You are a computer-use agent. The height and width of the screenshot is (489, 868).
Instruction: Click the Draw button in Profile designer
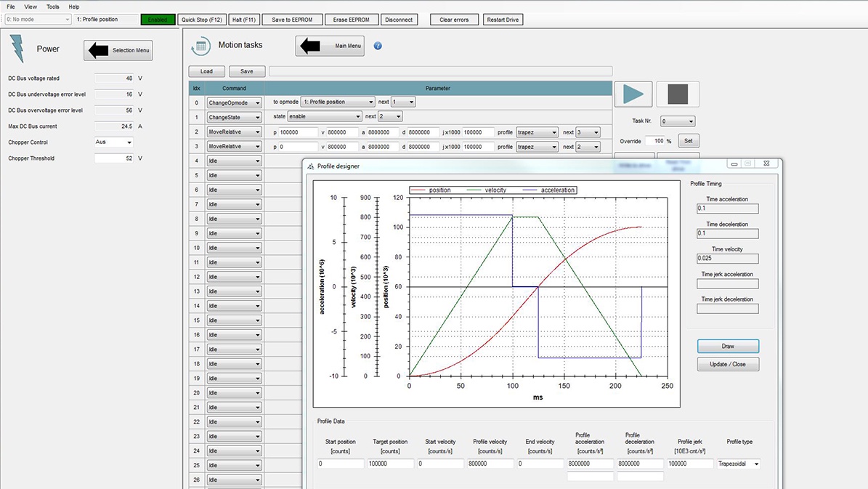point(728,346)
